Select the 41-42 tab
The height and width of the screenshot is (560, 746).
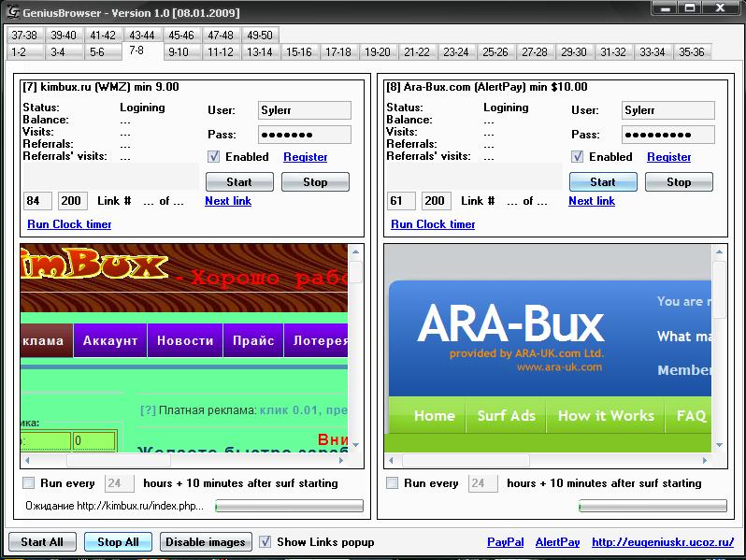(103, 36)
